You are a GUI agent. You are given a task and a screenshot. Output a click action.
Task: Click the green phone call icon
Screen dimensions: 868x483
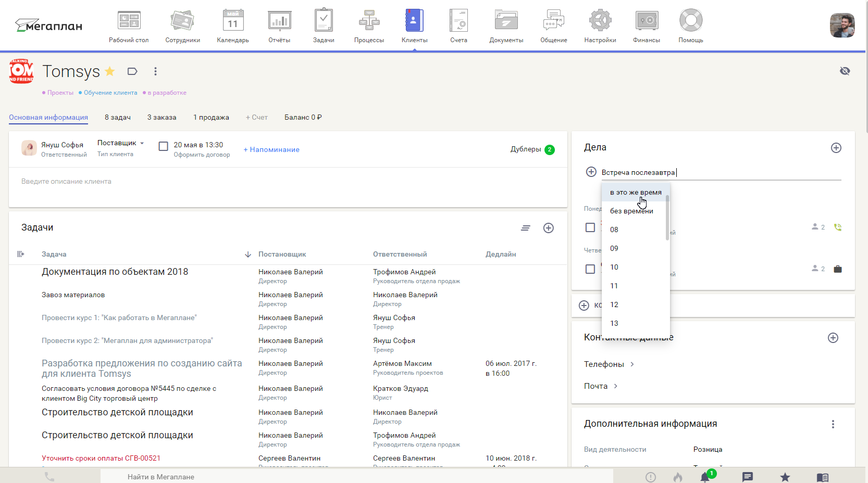(838, 227)
